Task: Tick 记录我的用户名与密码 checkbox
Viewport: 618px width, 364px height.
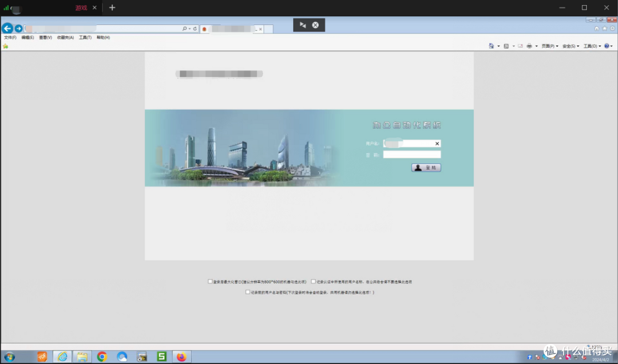Action: [x=248, y=292]
